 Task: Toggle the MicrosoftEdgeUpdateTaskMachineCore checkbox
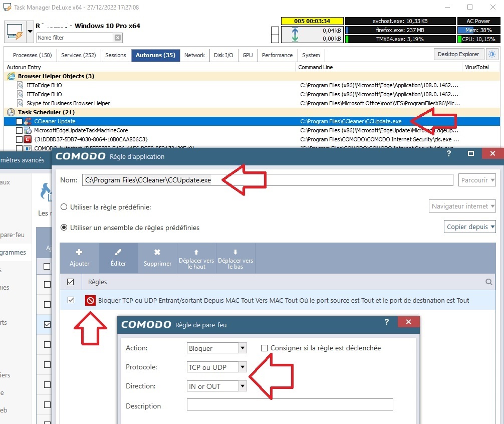point(19,130)
